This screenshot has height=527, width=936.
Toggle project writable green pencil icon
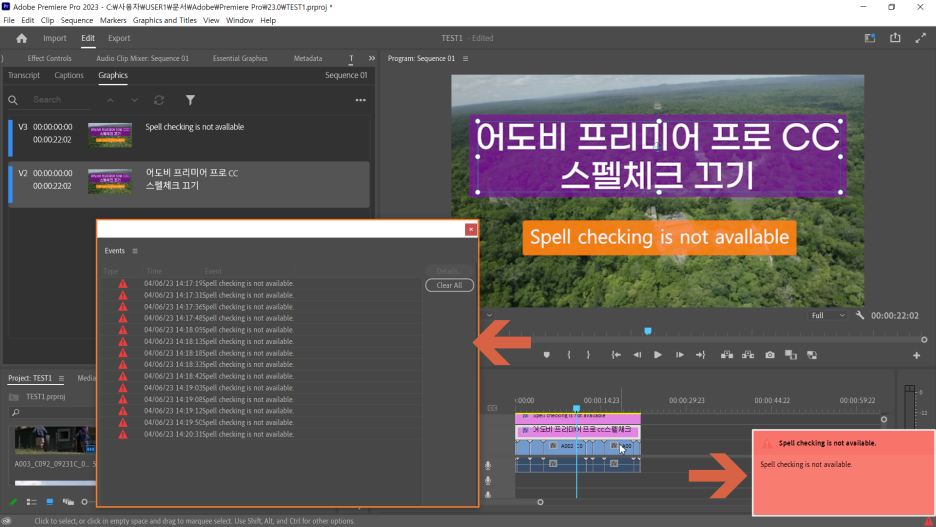[x=13, y=502]
